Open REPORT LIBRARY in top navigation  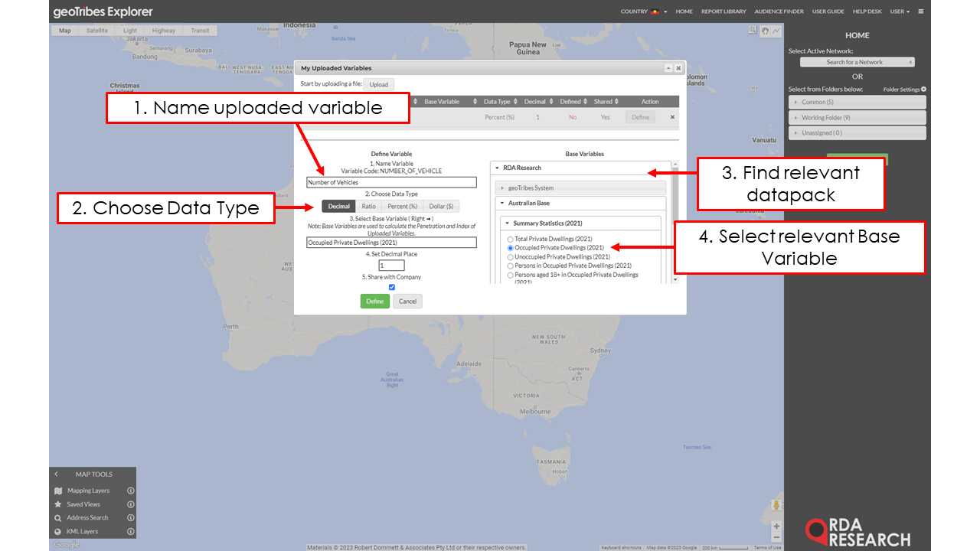point(724,11)
